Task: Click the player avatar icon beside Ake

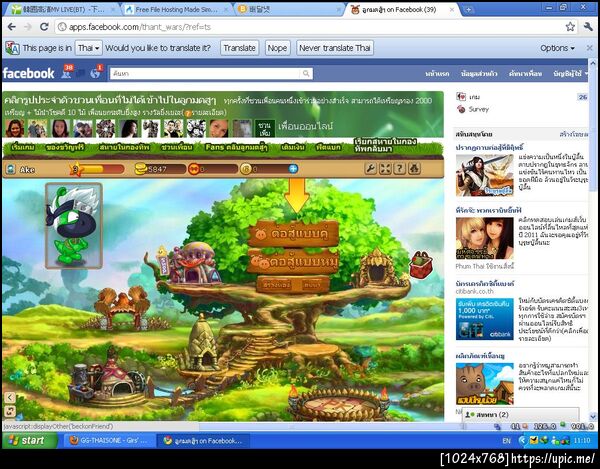Action: pos(11,169)
